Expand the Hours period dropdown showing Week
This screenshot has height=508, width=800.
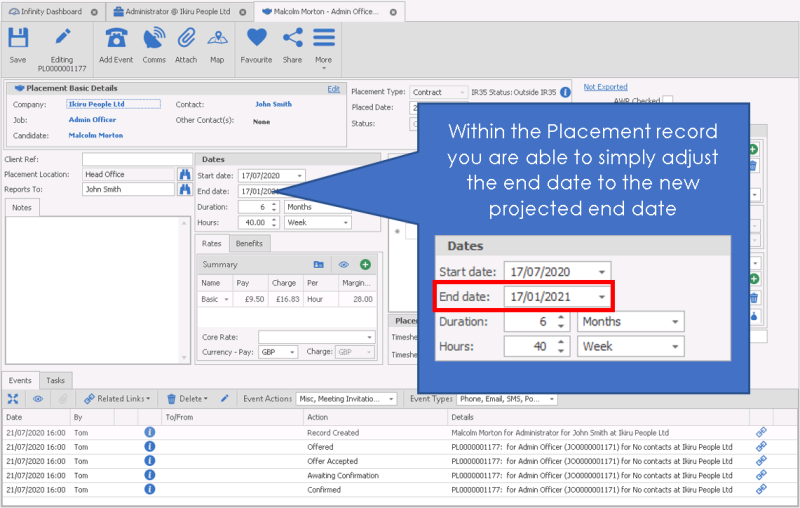[344, 222]
